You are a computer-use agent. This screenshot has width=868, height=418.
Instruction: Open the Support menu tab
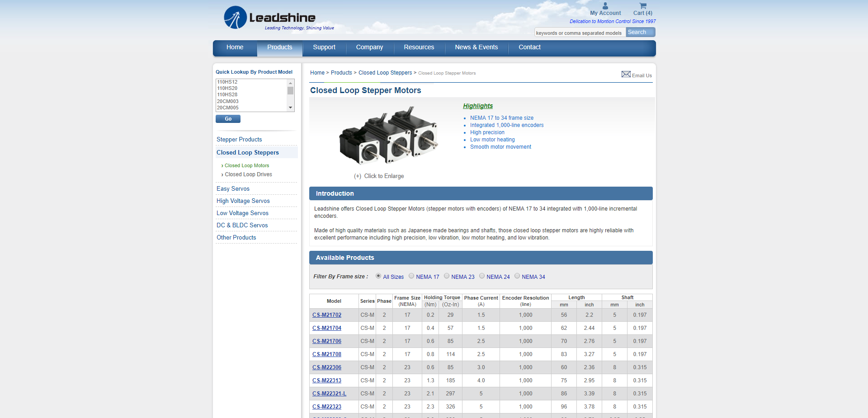coord(324,47)
